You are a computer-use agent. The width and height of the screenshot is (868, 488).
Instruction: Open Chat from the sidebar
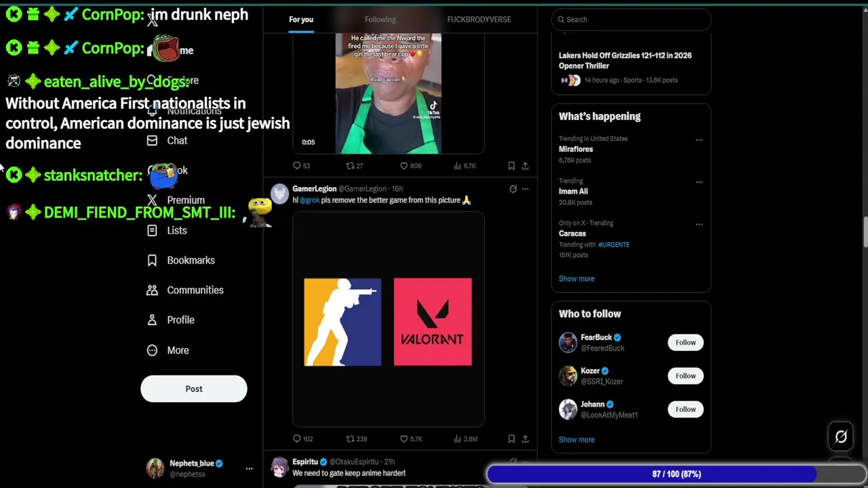tap(167, 140)
